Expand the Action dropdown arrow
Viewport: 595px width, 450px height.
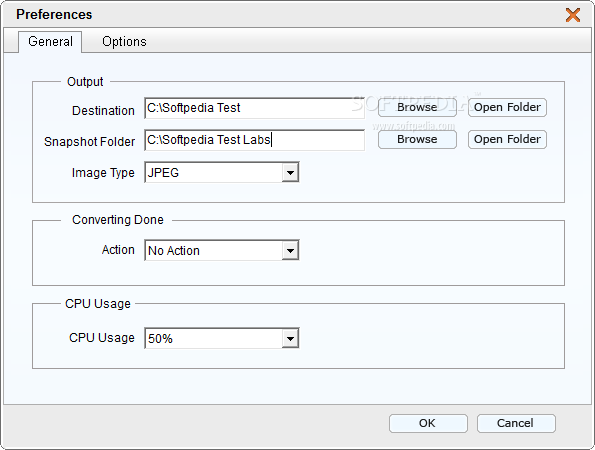[x=290, y=250]
